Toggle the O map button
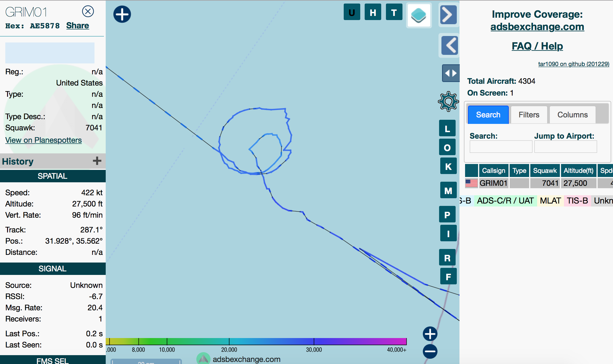This screenshot has width=613, height=364. [447, 147]
